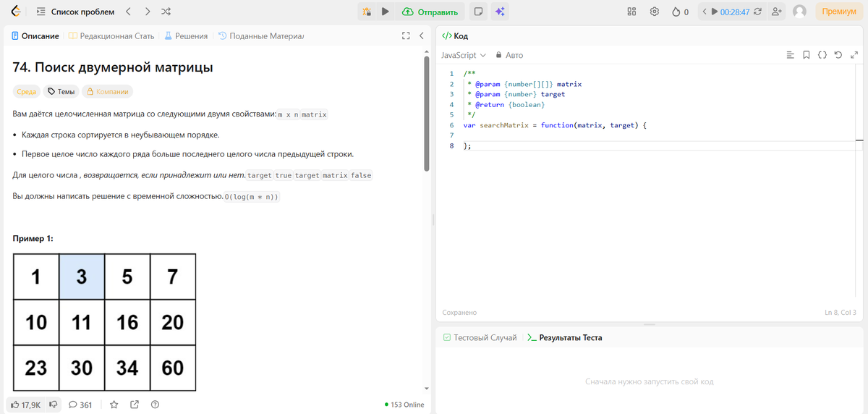The height and width of the screenshot is (414, 868).
Task: Show the Темы topics tag
Action: pyautogui.click(x=60, y=92)
